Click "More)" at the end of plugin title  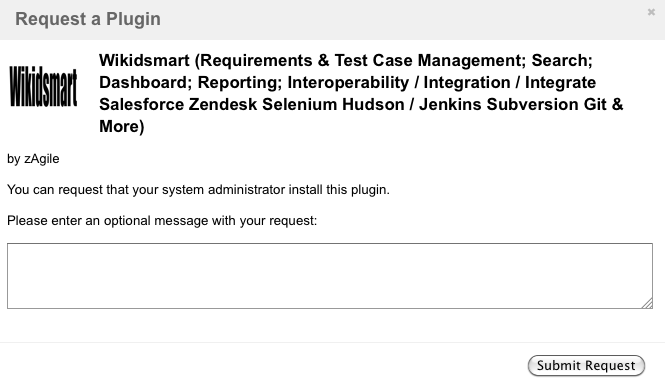(x=122, y=126)
